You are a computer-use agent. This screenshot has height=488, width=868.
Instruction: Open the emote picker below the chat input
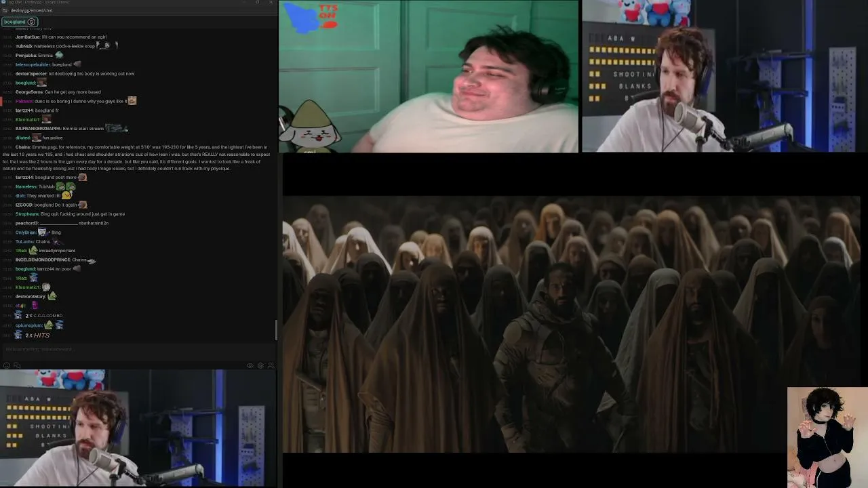point(7,365)
